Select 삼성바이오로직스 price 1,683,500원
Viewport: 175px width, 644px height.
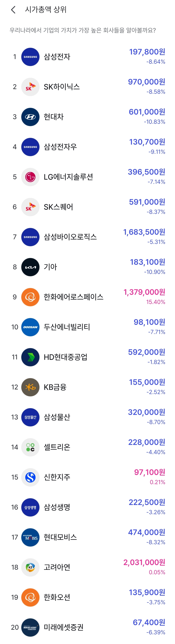click(144, 232)
